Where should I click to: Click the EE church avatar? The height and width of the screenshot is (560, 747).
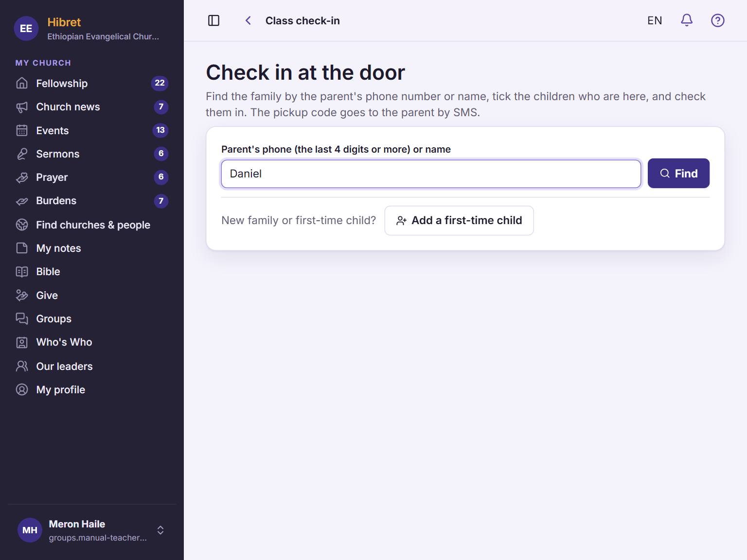click(26, 28)
